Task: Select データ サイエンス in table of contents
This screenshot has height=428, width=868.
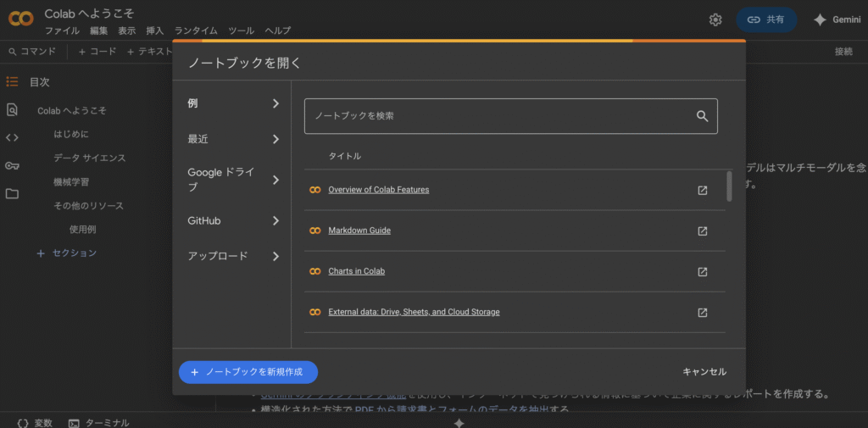Action: coord(90,158)
